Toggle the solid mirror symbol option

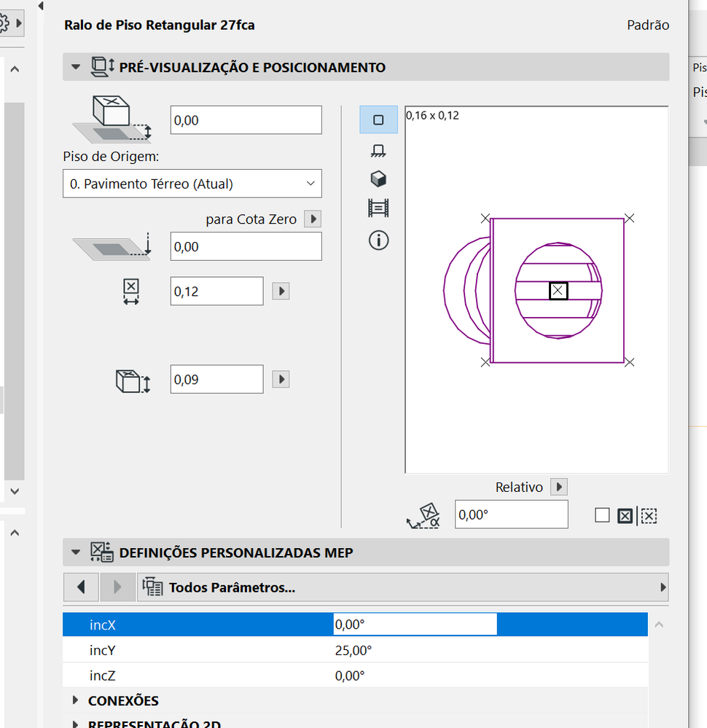point(625,516)
